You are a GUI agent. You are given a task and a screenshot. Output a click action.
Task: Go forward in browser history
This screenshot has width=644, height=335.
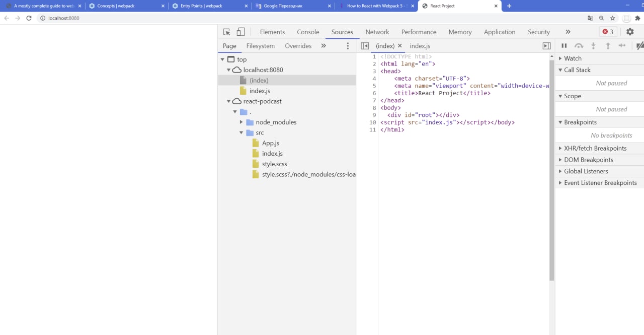point(18,18)
